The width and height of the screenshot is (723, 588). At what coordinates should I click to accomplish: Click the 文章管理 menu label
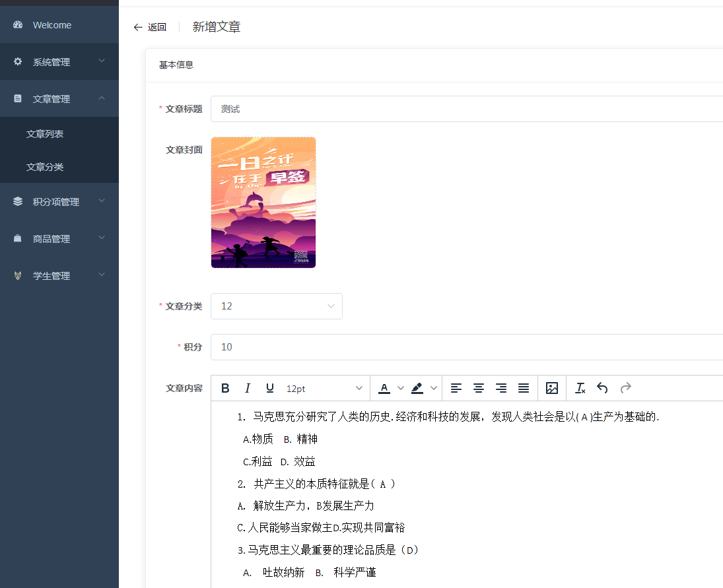click(x=52, y=99)
